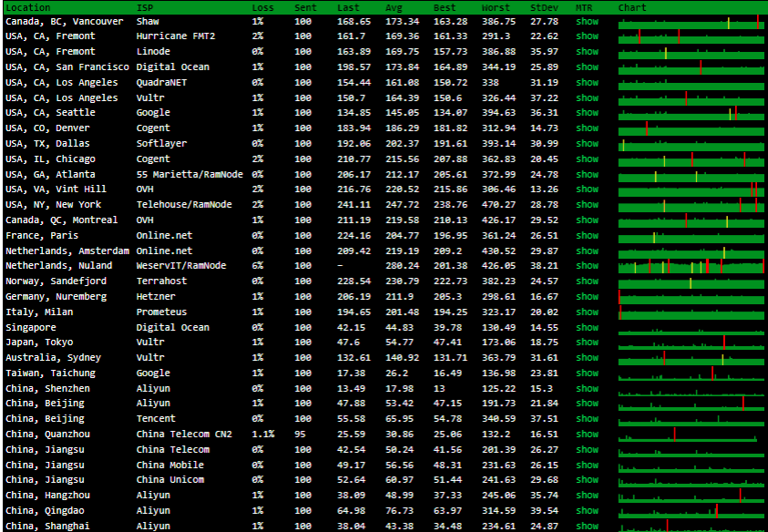Show MTR for Japan, Tokyo Vultr
Viewport: 768px width, 532px height.
coord(587,343)
